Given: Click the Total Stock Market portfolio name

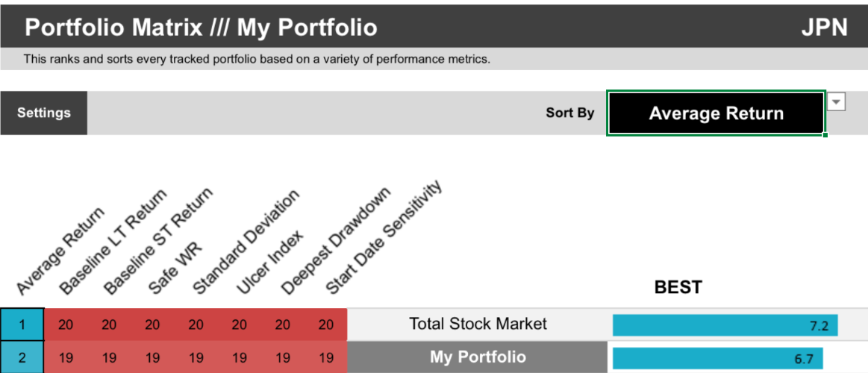Looking at the screenshot, I should [x=478, y=325].
